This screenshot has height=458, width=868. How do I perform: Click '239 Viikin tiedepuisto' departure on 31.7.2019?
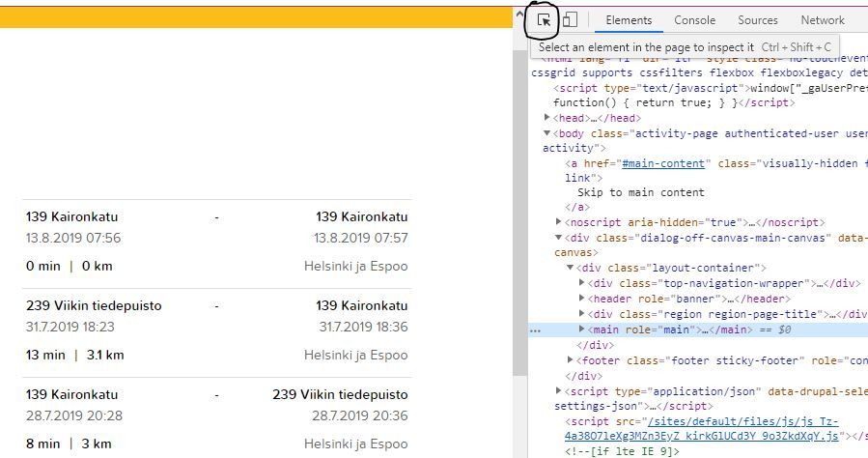[94, 305]
